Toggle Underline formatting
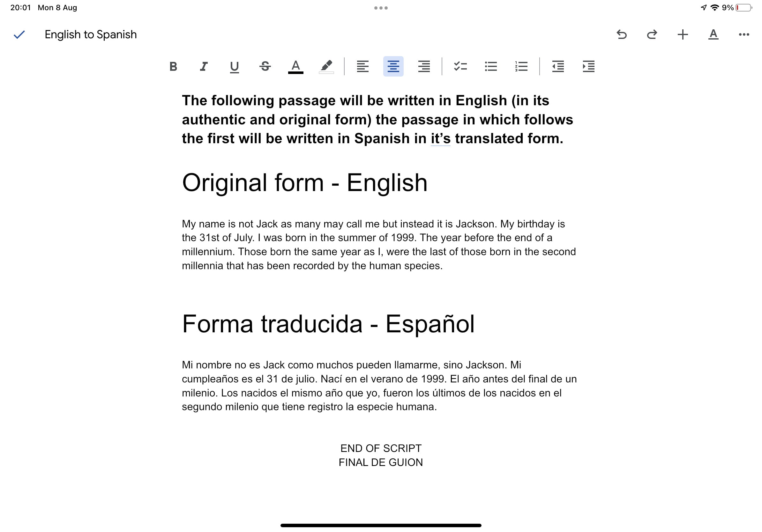 coord(234,67)
